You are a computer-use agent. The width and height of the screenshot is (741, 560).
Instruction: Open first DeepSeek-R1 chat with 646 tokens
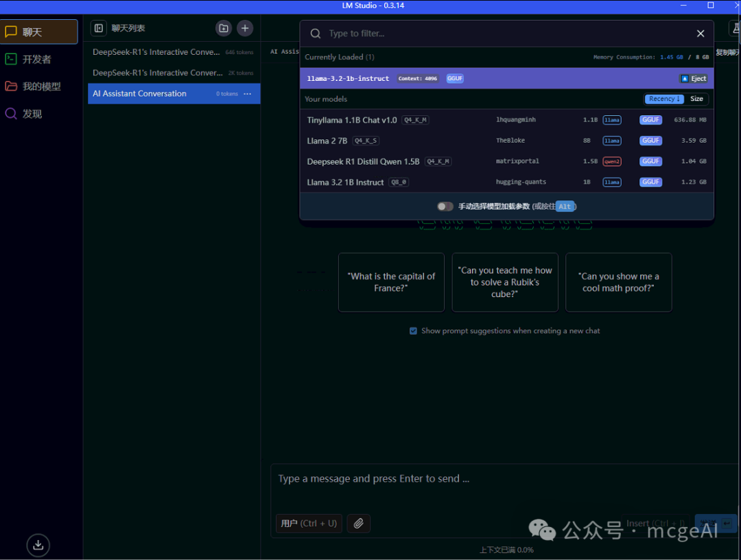pyautogui.click(x=174, y=52)
